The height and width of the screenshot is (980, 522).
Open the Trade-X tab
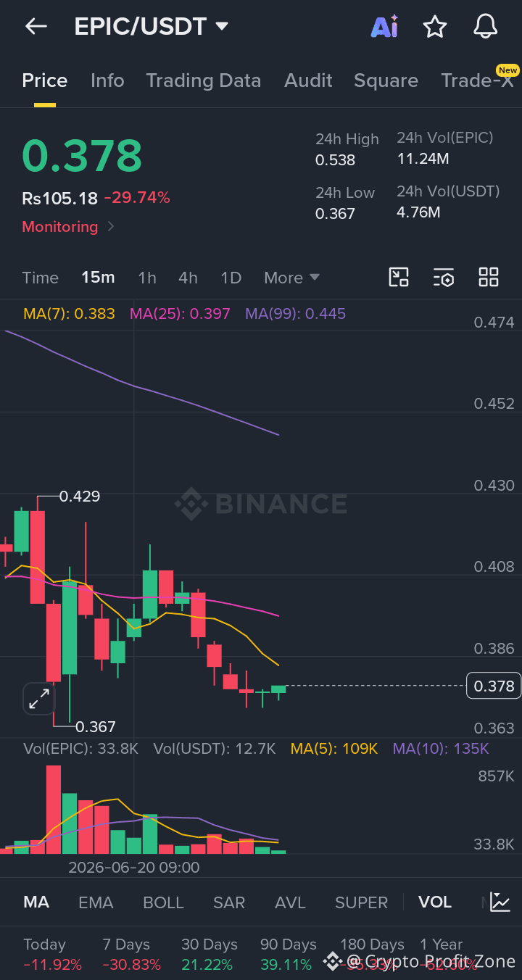(x=477, y=80)
